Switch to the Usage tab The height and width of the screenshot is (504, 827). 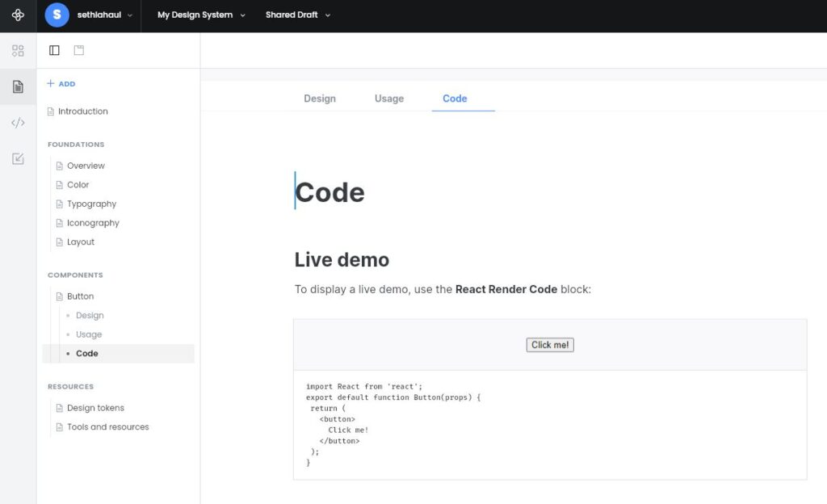click(x=389, y=99)
